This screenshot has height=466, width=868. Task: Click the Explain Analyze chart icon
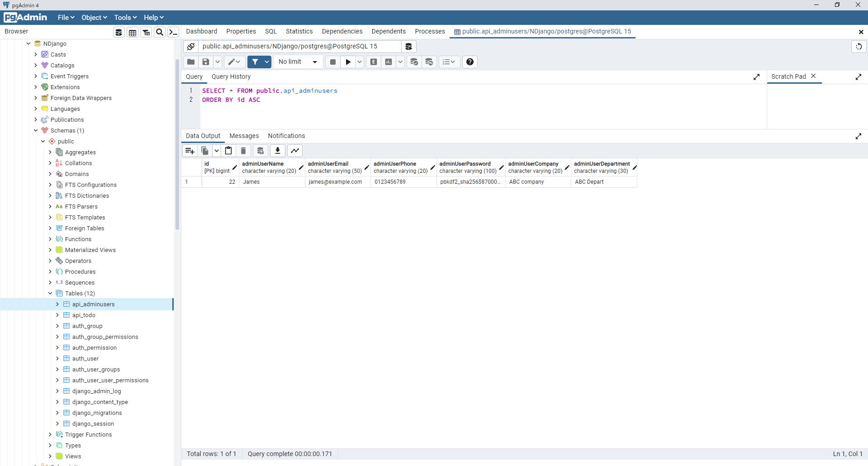point(389,62)
